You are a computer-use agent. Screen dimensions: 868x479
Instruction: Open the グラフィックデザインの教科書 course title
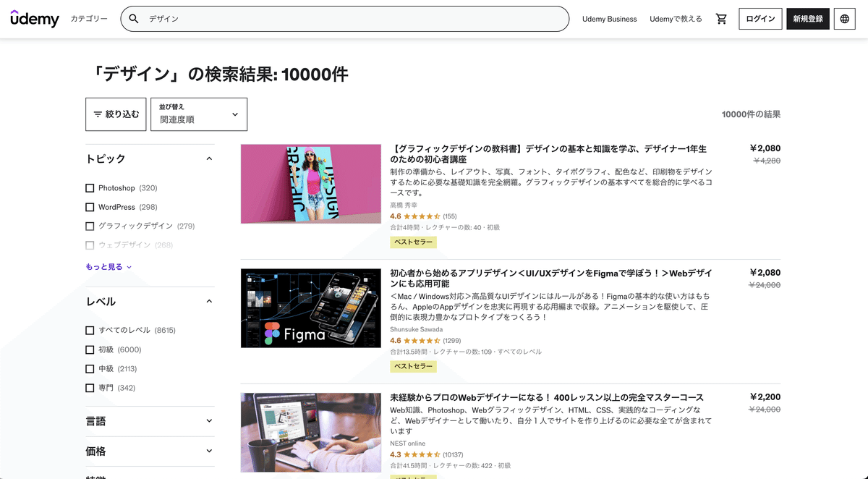point(548,154)
